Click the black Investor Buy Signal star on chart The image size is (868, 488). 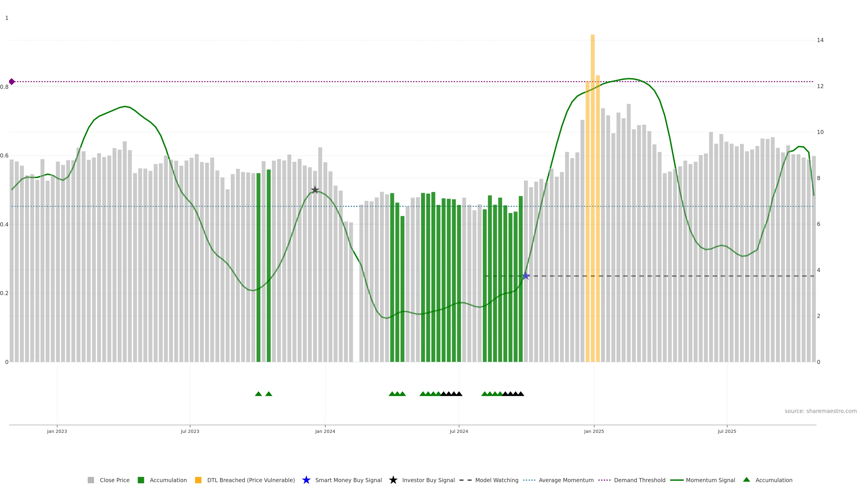pos(315,190)
